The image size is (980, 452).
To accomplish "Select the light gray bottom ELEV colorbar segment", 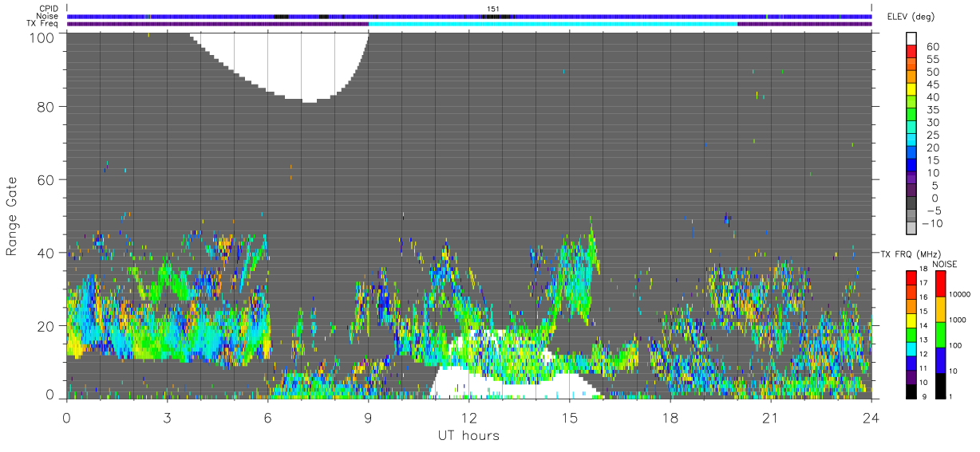I will point(911,228).
